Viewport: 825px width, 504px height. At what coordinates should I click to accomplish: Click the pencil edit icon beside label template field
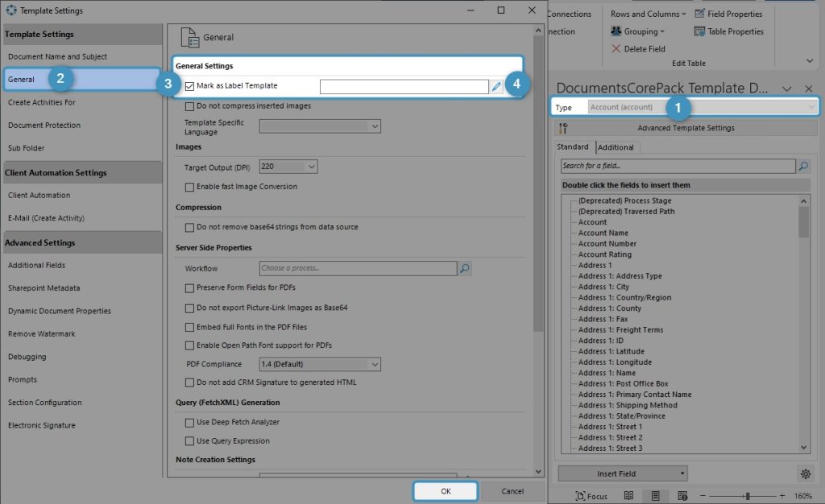click(496, 87)
